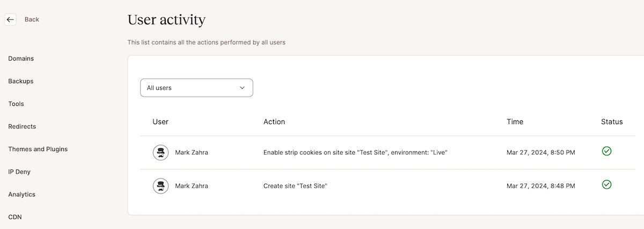
Task: Click the Create site "Test Site" action entry
Action: tap(295, 186)
